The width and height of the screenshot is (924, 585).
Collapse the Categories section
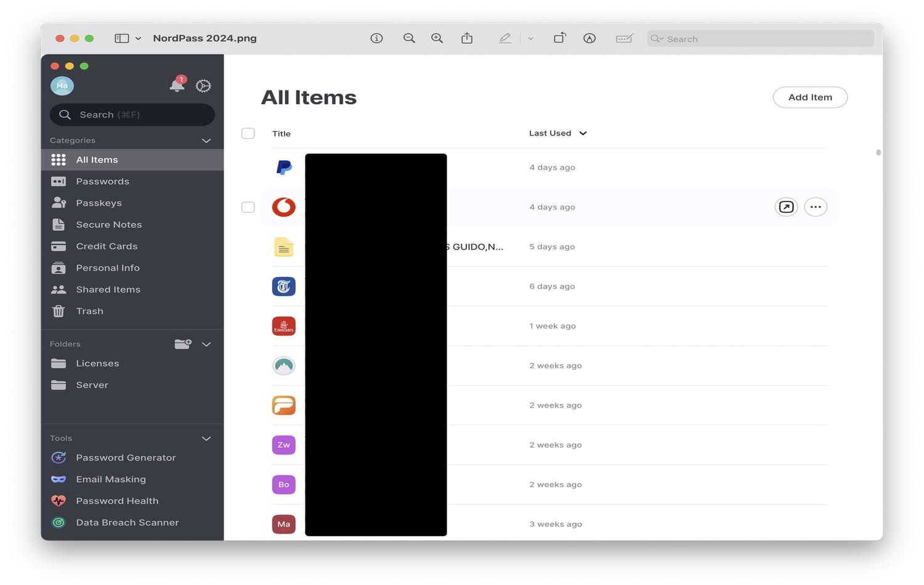[x=206, y=140]
